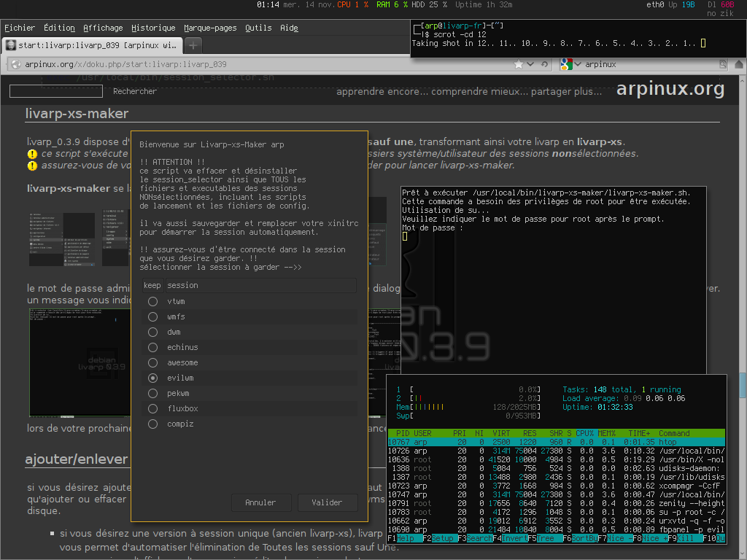Click the Mot de passe terminal prompt
The width and height of the screenshot is (747, 560).
pos(433,227)
